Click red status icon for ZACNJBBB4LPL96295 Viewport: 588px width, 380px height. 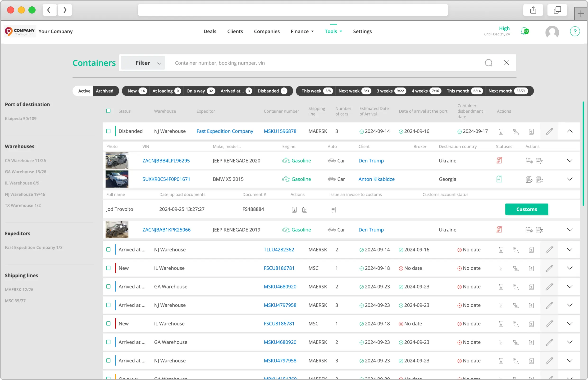coord(499,160)
